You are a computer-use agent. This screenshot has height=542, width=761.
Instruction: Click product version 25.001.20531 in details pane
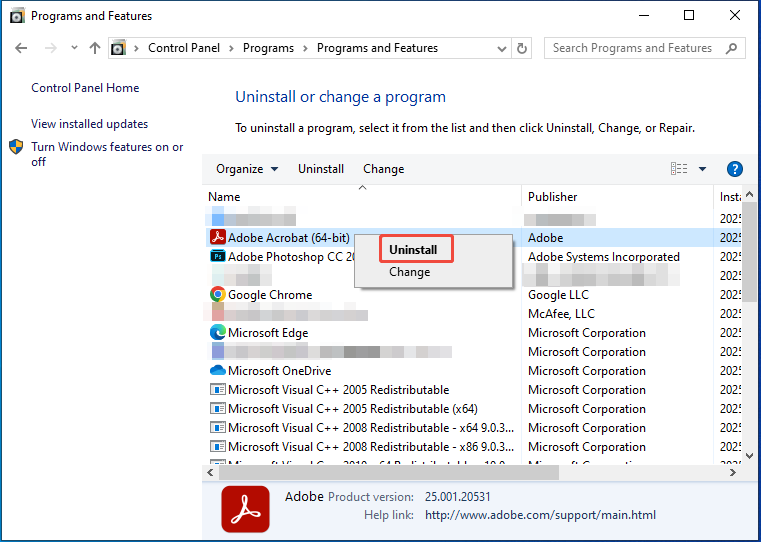pos(458,497)
